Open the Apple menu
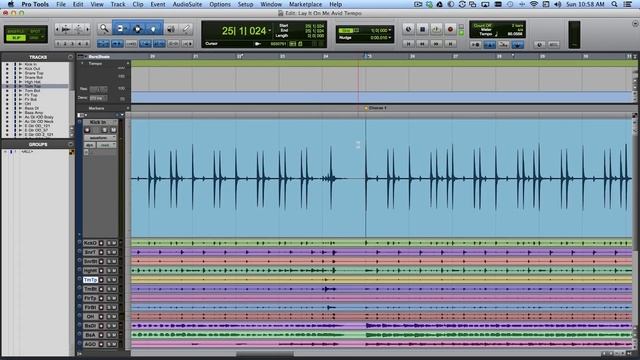Image resolution: width=640 pixels, height=360 pixels. [x=11, y=4]
